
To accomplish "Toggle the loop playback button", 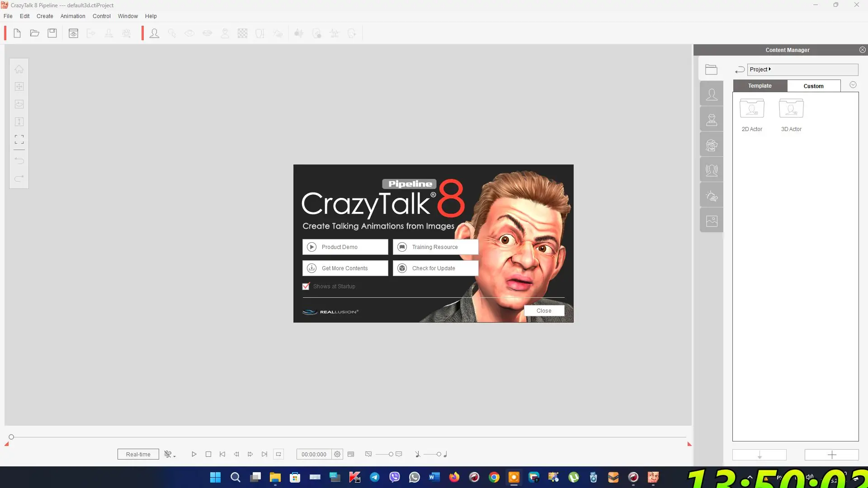I will [x=278, y=455].
